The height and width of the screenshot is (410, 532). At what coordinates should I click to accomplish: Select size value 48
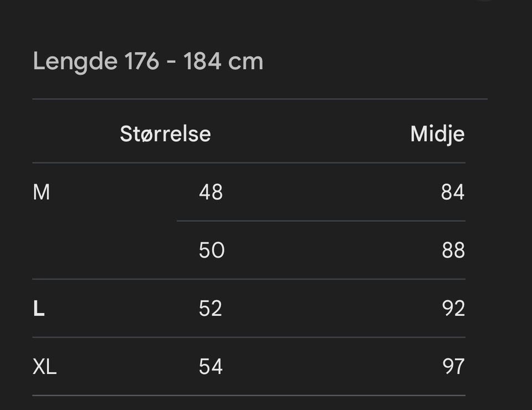211,192
